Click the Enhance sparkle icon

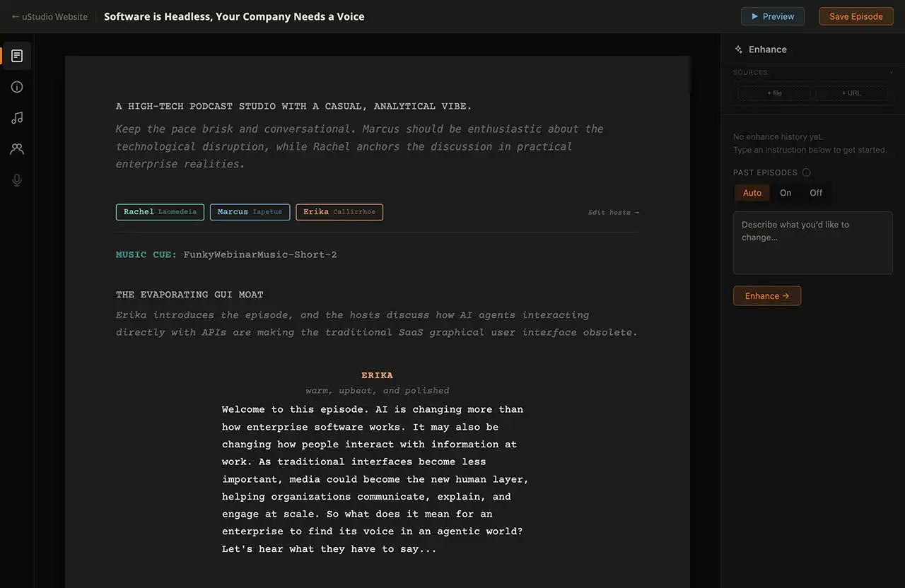tap(739, 49)
